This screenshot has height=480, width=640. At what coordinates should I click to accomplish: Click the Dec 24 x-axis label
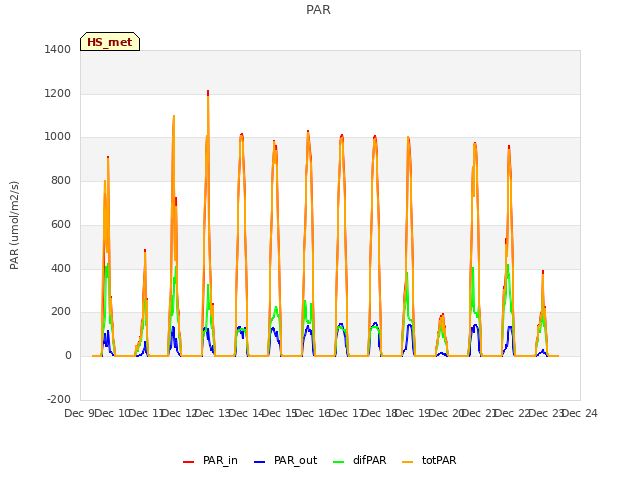coord(580,413)
